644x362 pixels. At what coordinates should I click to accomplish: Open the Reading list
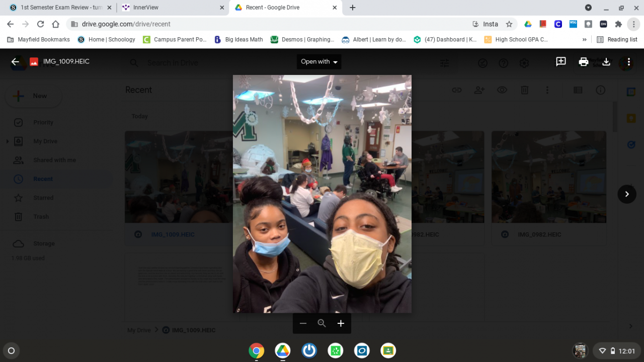pos(617,39)
